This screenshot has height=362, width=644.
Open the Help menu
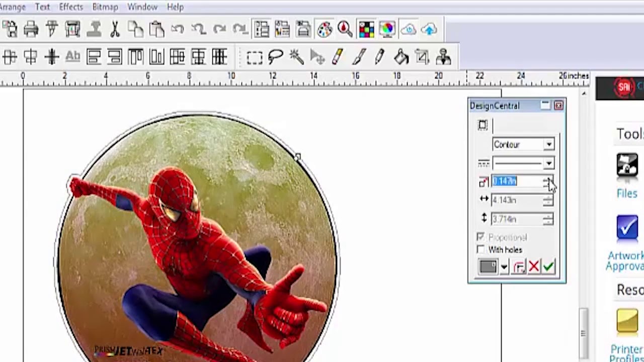175,7
